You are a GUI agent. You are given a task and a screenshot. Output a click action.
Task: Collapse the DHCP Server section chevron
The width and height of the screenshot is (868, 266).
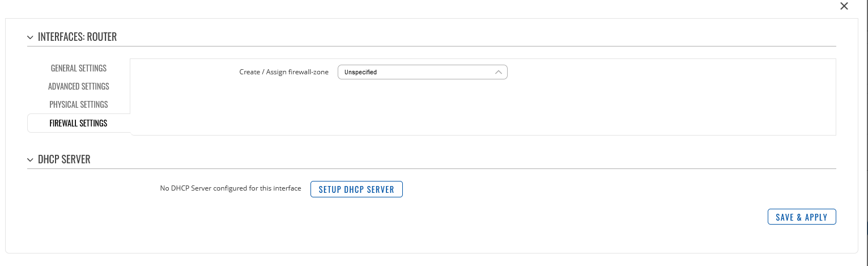tap(31, 160)
